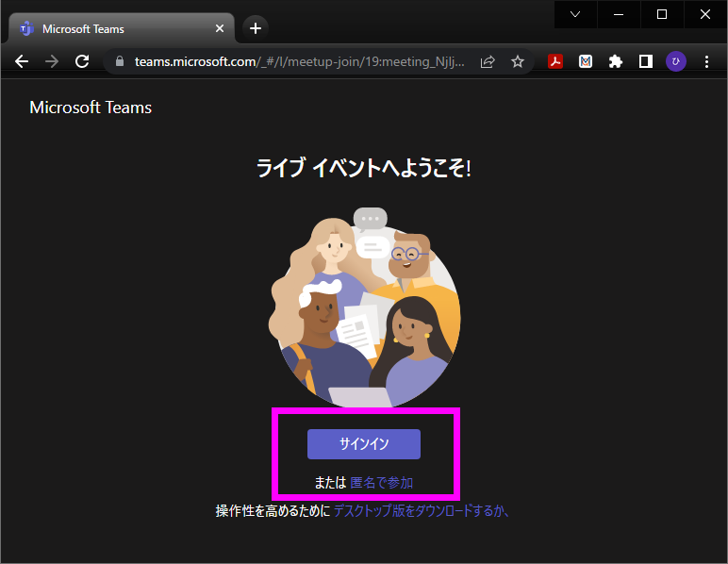Click the browser back arrow
Viewport: 728px width, 564px height.
pos(22,61)
